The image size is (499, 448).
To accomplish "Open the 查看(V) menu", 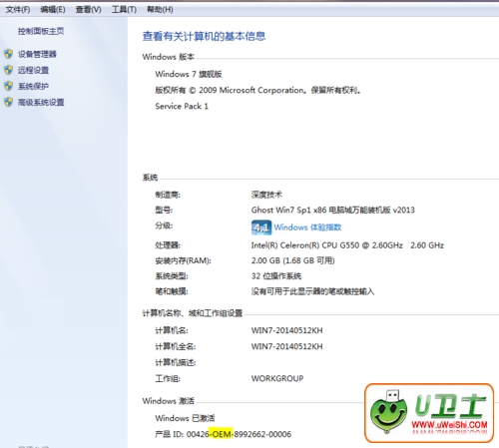I will (x=88, y=10).
